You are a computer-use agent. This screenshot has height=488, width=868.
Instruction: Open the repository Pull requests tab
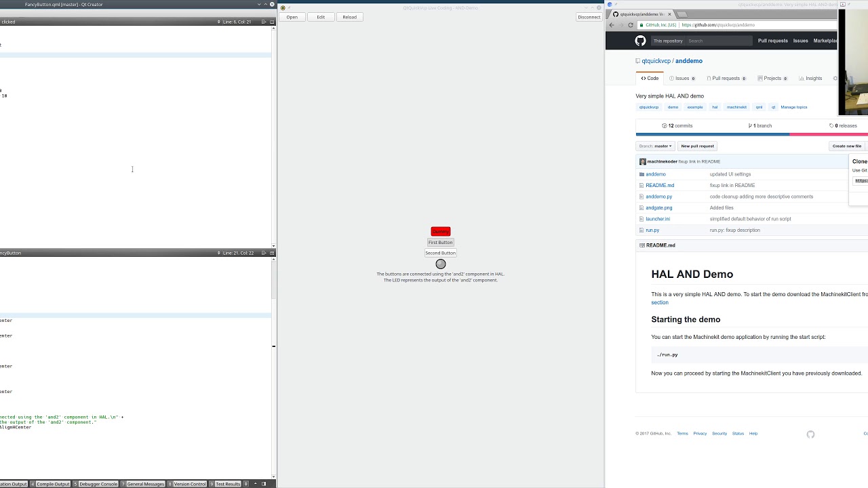click(x=726, y=78)
